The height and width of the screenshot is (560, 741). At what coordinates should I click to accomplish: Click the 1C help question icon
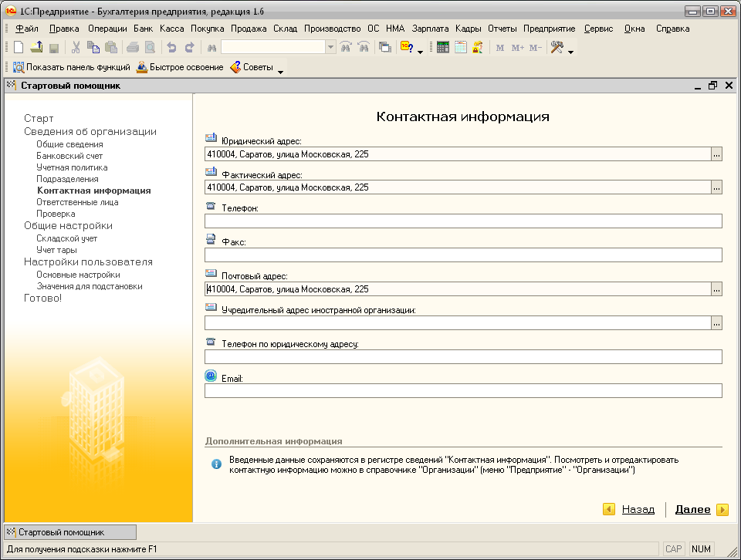pyautogui.click(x=407, y=47)
